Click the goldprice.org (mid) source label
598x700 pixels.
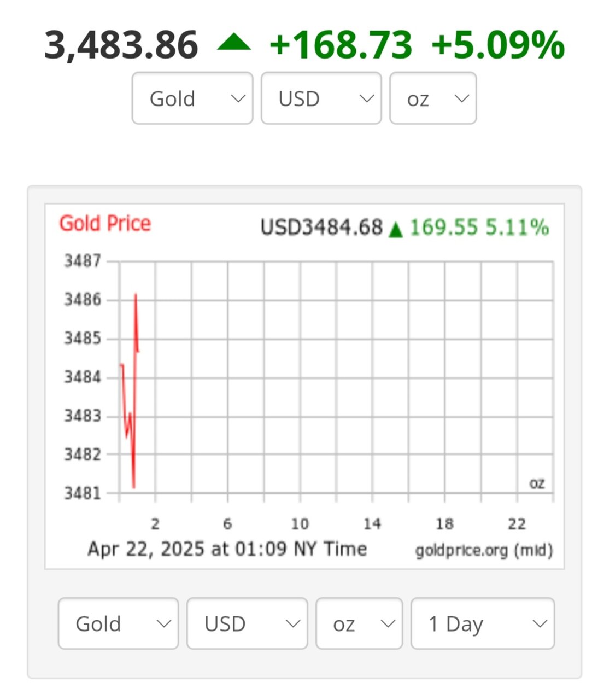click(x=484, y=550)
